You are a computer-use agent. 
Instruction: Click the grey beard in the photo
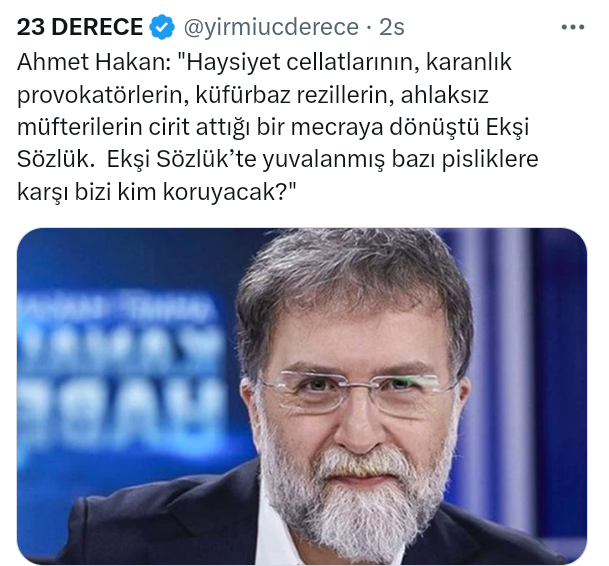pos(355,493)
